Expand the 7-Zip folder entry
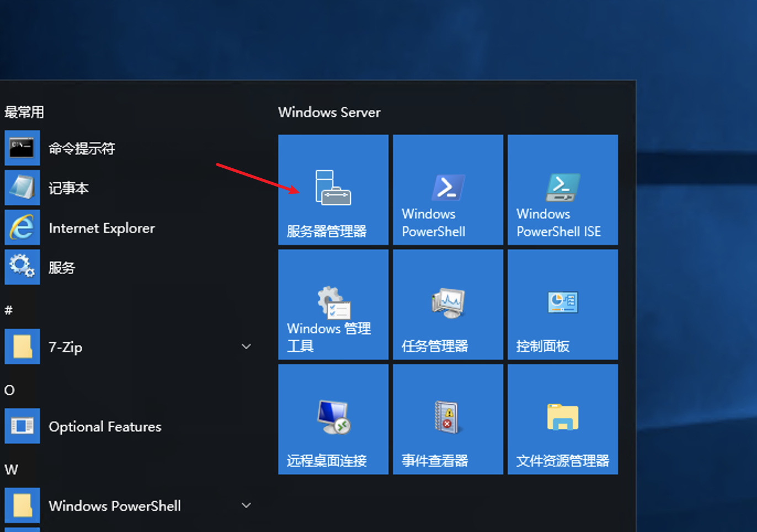The image size is (757, 532). coord(246,347)
